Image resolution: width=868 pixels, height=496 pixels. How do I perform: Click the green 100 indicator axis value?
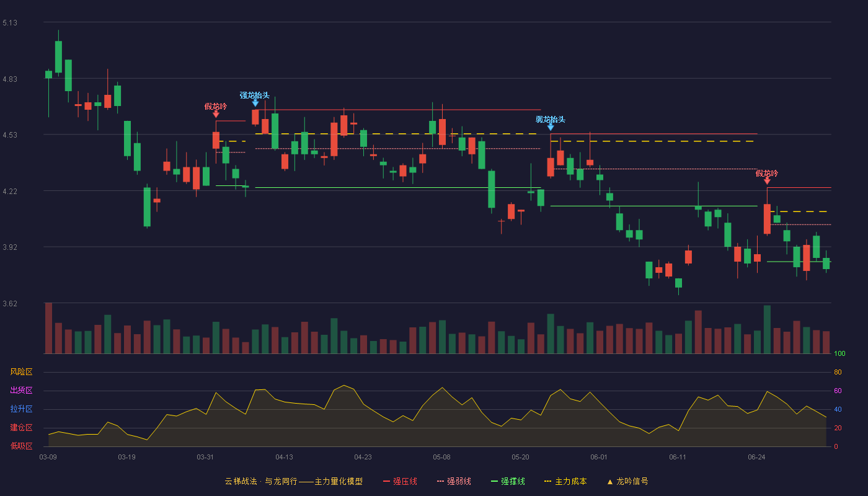(x=839, y=354)
